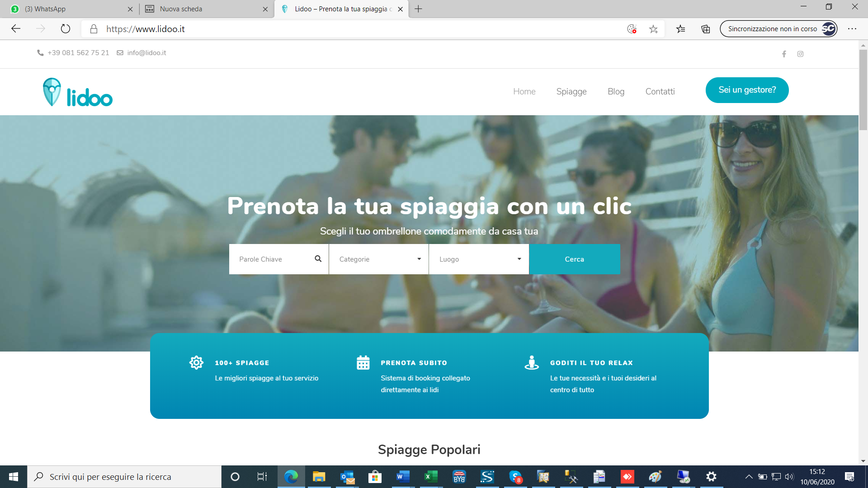
Task: Click the phone icon next to phone number
Action: (40, 53)
